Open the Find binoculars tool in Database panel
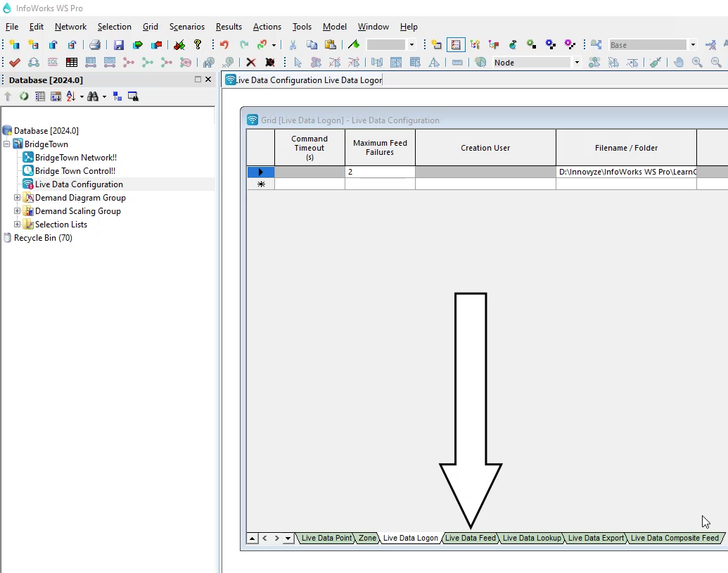This screenshot has width=728, height=573. pos(94,96)
